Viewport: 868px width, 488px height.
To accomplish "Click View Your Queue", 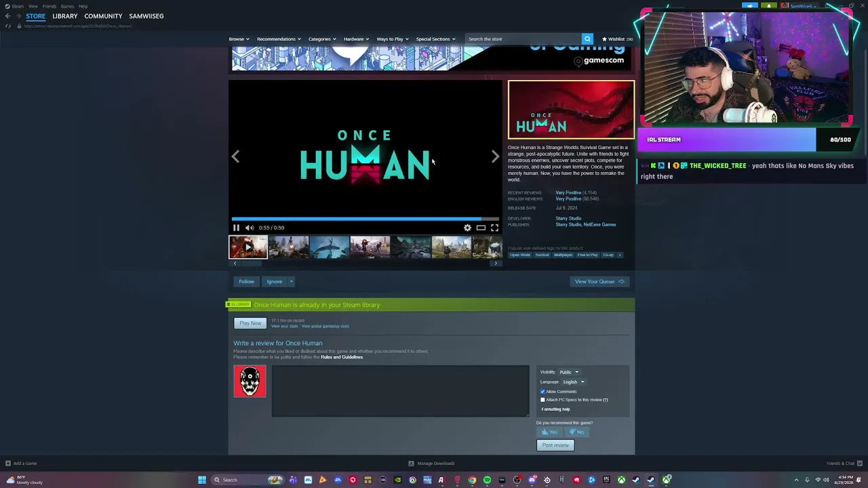I will pos(599,281).
